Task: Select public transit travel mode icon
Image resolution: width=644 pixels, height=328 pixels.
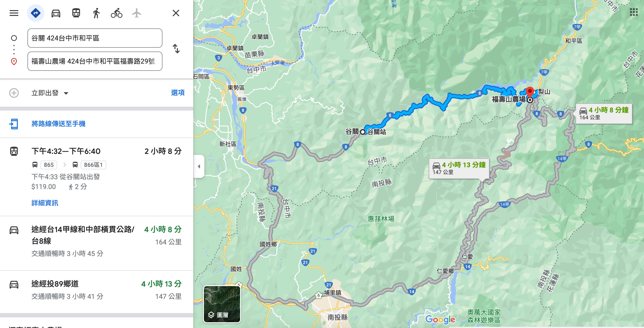Action: [x=76, y=13]
